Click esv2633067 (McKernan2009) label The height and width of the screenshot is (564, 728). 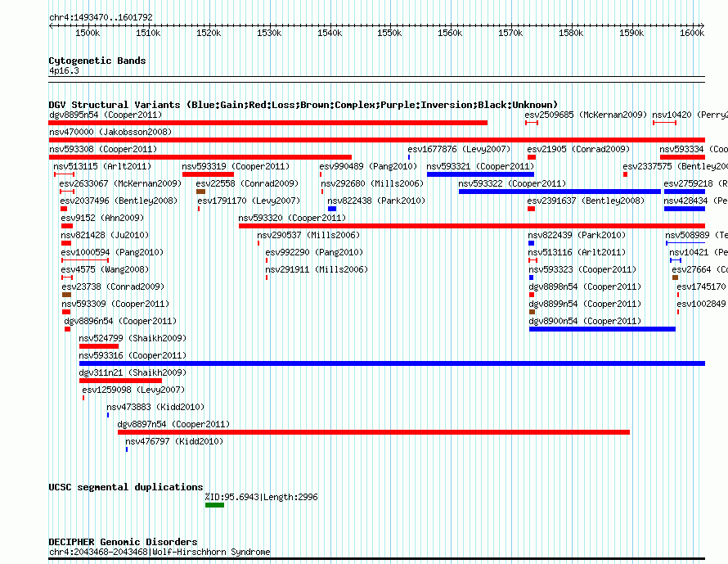tap(120, 183)
